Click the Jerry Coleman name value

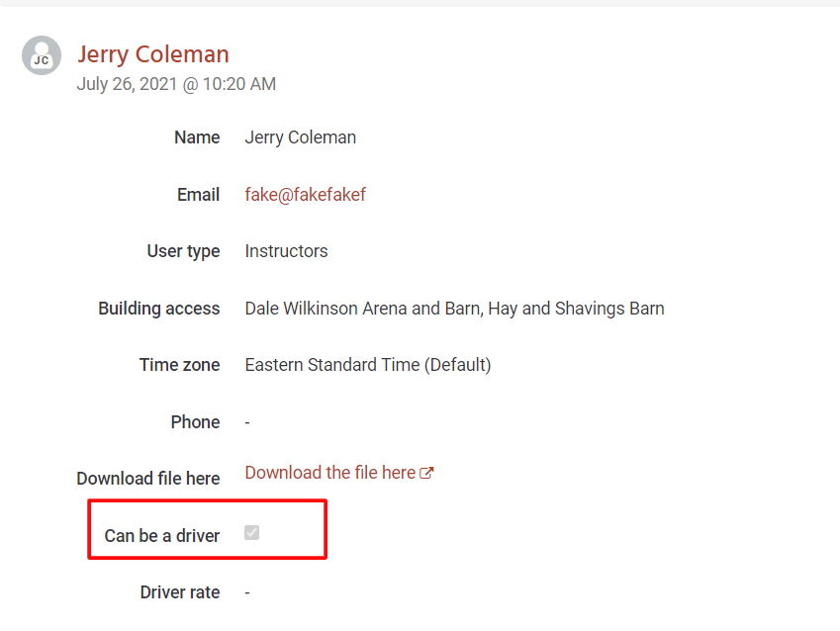click(x=301, y=137)
